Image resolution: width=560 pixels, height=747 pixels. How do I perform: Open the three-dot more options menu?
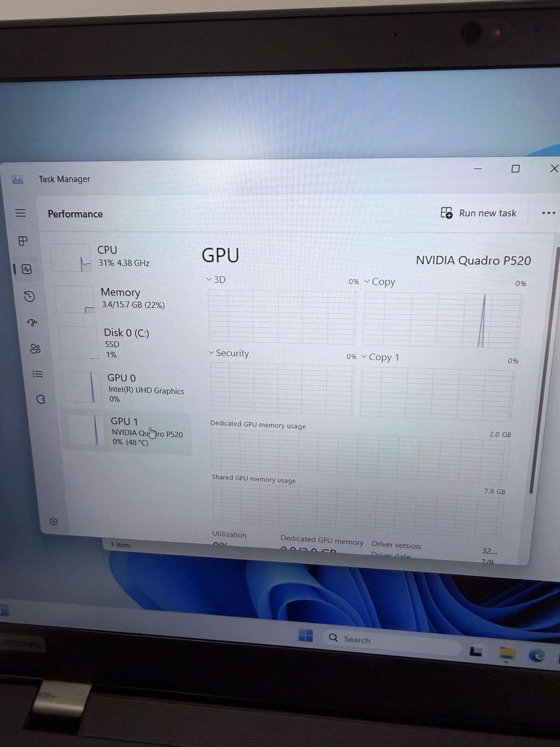pos(548,213)
